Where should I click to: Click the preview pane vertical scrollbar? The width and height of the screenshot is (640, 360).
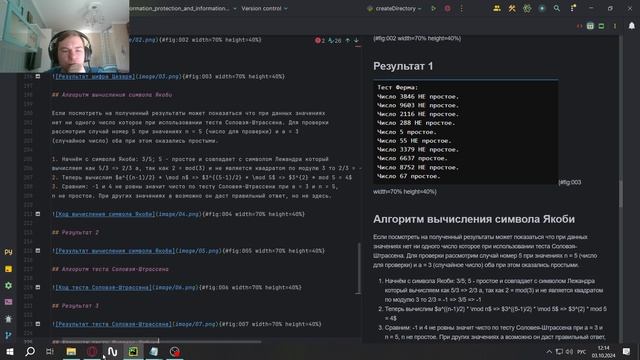click(620, 193)
